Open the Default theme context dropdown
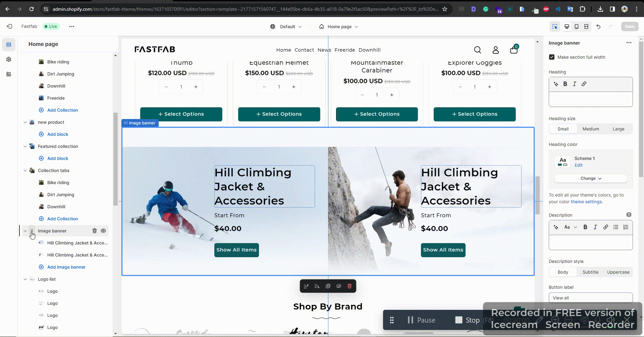 coord(286,27)
